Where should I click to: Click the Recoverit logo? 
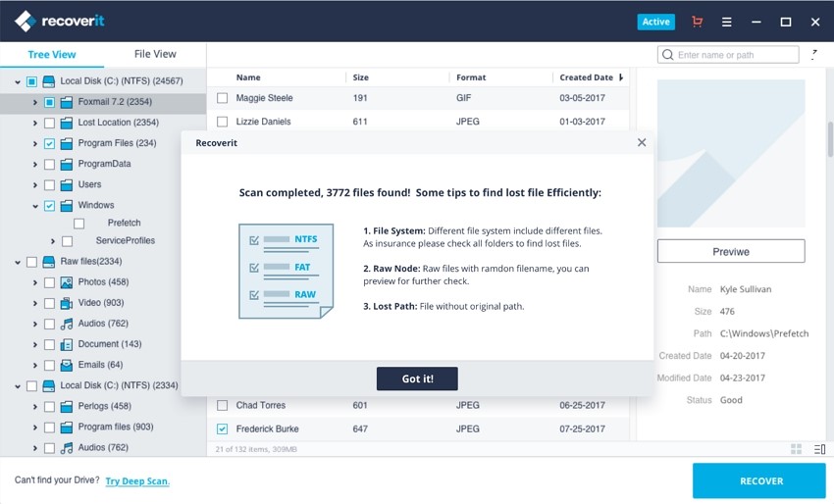[x=60, y=22]
